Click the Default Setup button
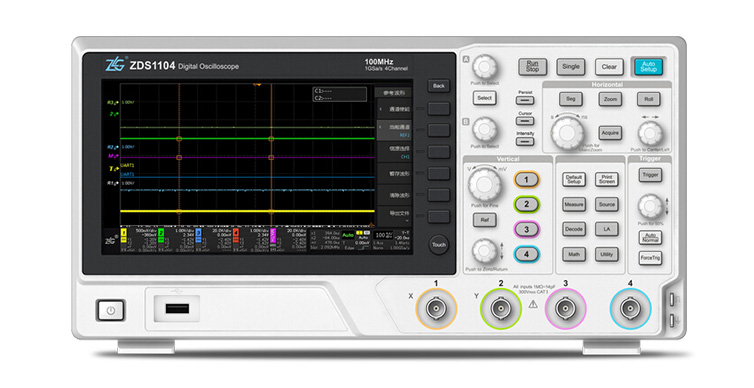The image size is (754, 388). 574,179
